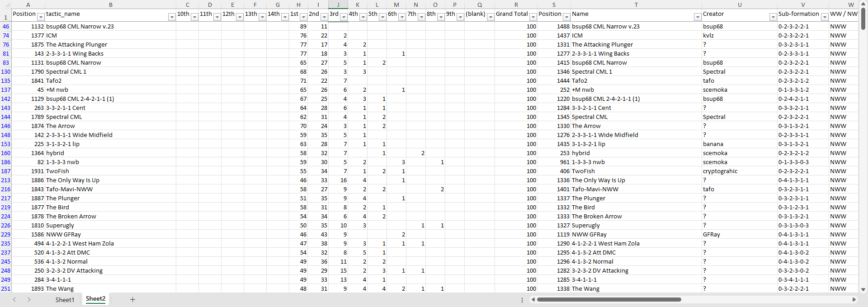Open the 3rd column filter dropdown
The width and height of the screenshot is (868, 307).
pos(344,17)
